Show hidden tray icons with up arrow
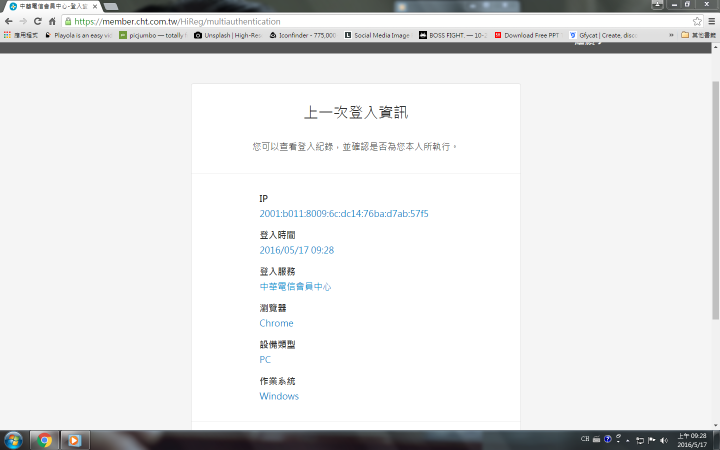Screen dimensions: 720x450 [x=628, y=440]
